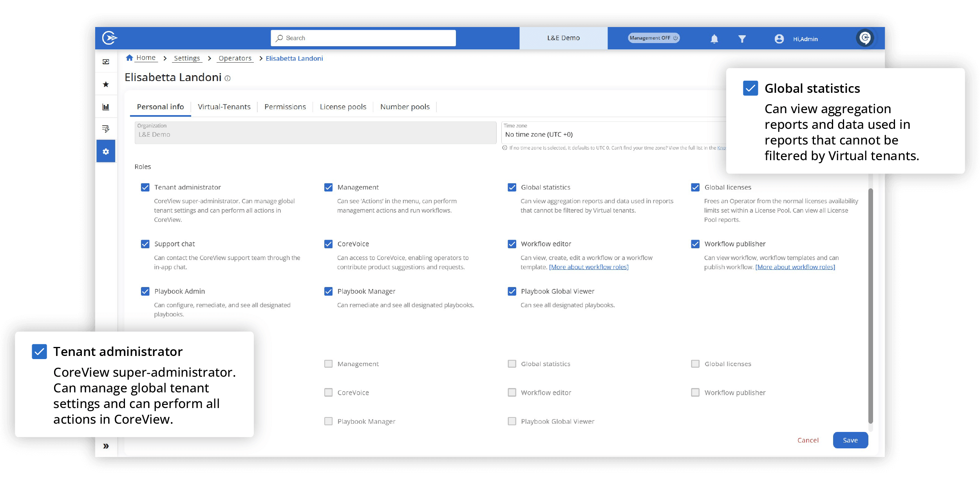
Task: Click the Admin user profile icon
Action: (779, 39)
